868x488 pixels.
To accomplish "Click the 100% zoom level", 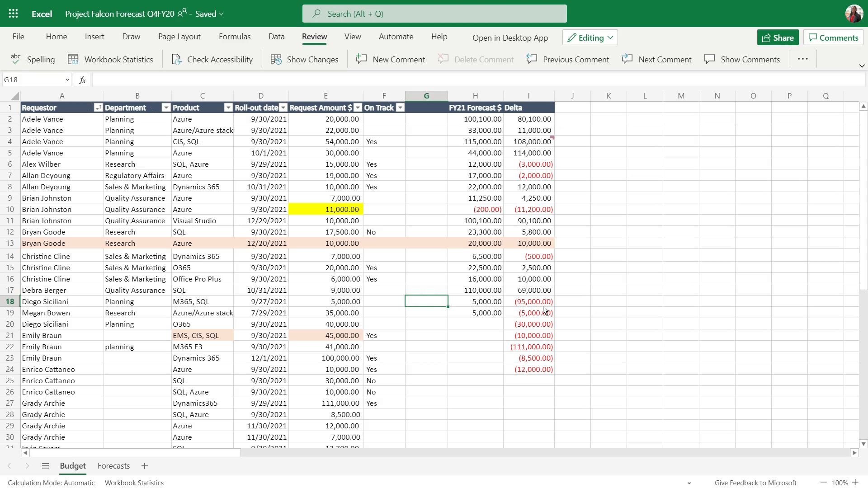I will pyautogui.click(x=840, y=483).
